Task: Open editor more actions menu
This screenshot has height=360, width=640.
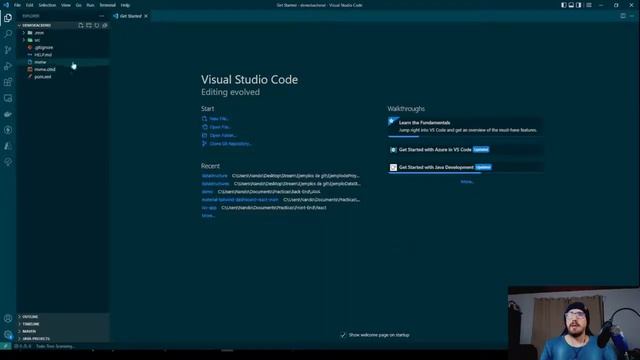Action: [632, 16]
